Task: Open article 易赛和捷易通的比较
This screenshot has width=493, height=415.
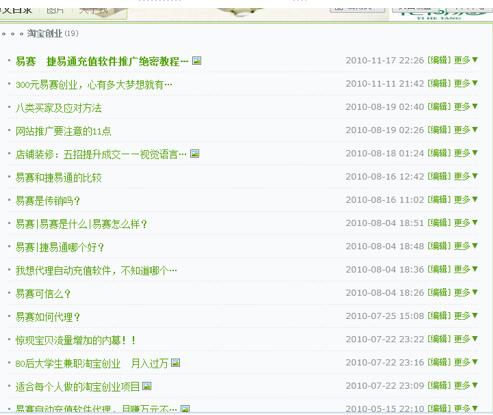Action: [x=59, y=178]
